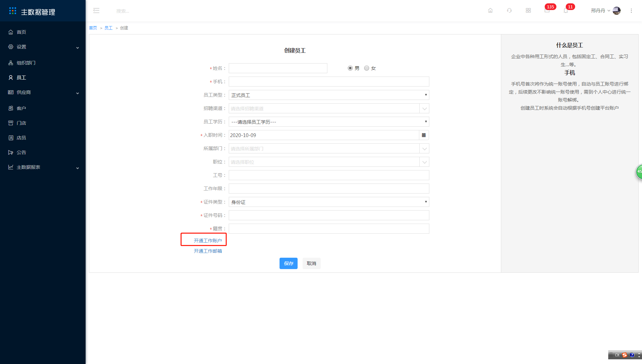
Task: Click the Sogou input method tray icon
Action: click(x=625, y=355)
